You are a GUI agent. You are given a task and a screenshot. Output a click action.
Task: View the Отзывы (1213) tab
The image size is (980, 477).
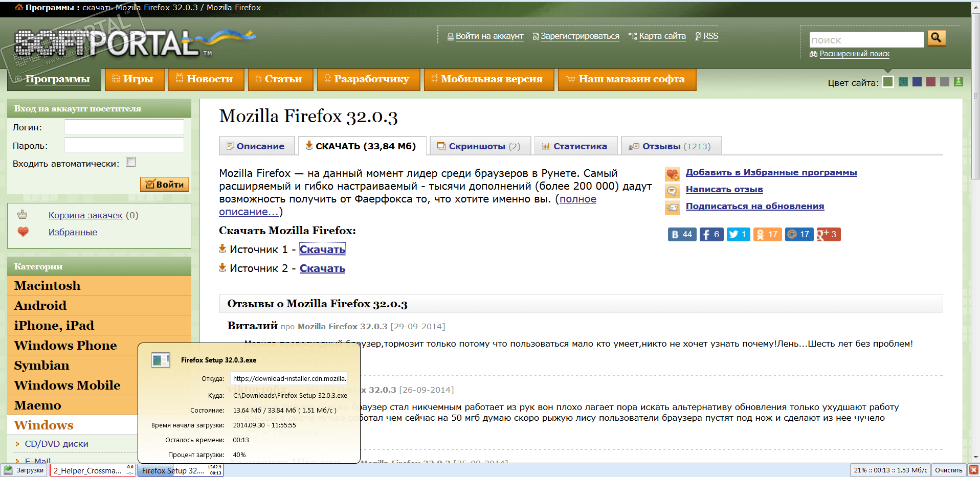(x=671, y=146)
